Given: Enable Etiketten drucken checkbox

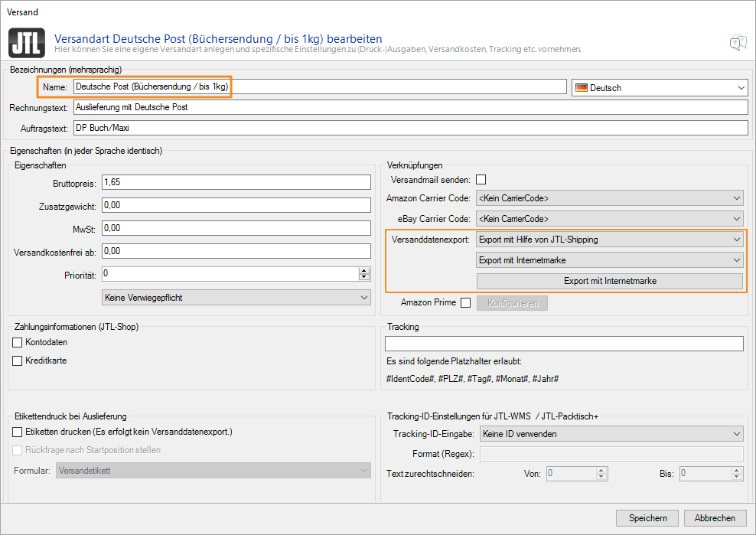Looking at the screenshot, I should (18, 432).
